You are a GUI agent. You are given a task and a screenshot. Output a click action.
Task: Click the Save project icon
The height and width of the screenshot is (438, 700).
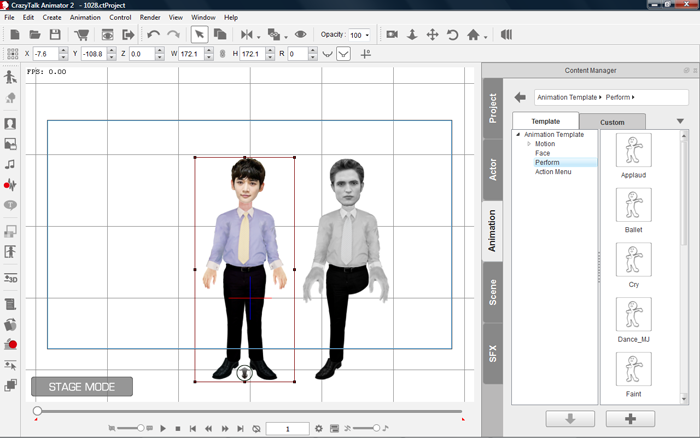tap(55, 35)
